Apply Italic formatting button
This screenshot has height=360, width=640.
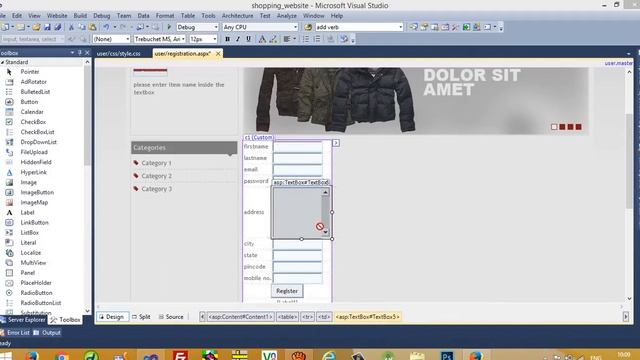[x=238, y=39]
